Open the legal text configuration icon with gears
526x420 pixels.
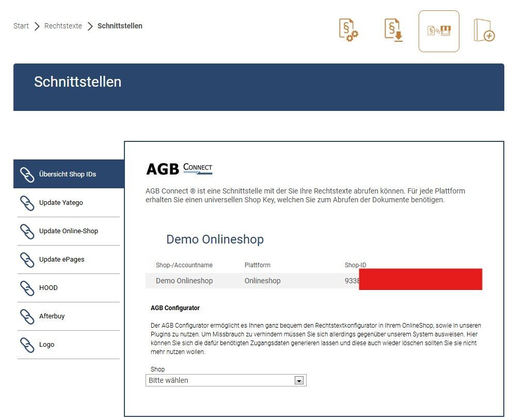point(348,30)
